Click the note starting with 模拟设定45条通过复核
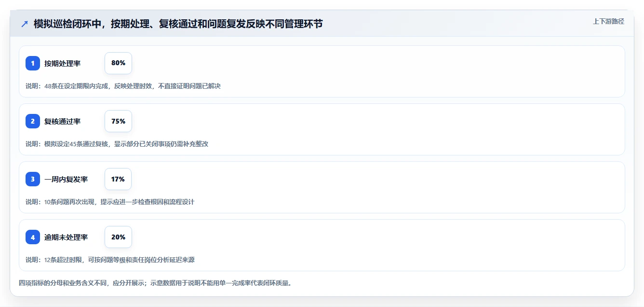The image size is (644, 307). (117, 144)
